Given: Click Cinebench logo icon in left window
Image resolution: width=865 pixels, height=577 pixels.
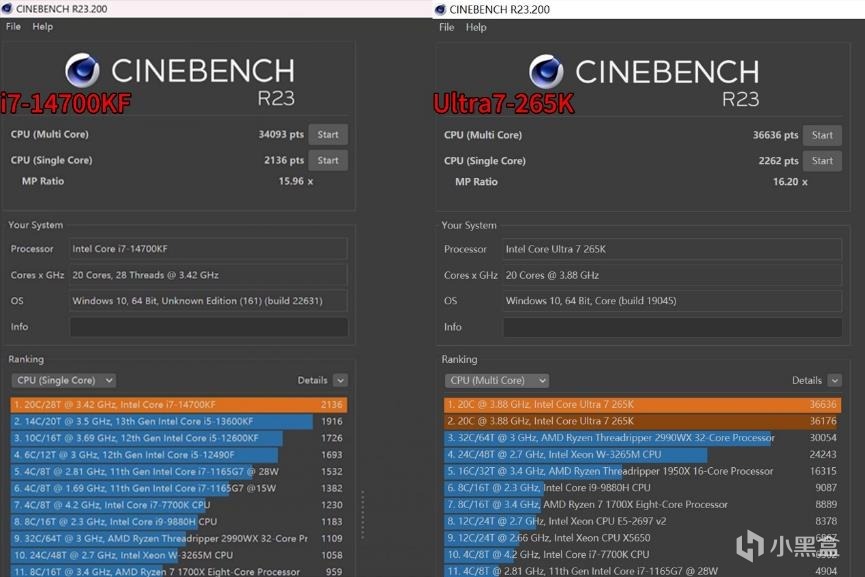Looking at the screenshot, I should pyautogui.click(x=82, y=71).
